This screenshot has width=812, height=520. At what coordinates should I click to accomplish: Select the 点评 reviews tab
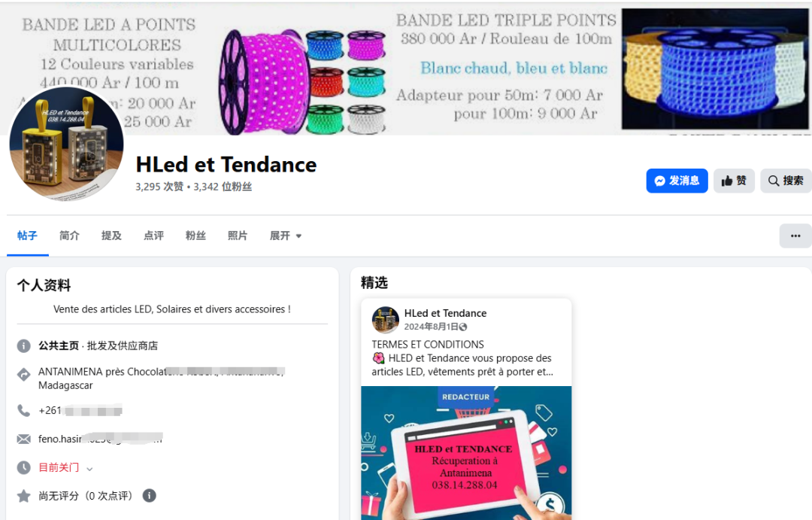click(x=153, y=236)
